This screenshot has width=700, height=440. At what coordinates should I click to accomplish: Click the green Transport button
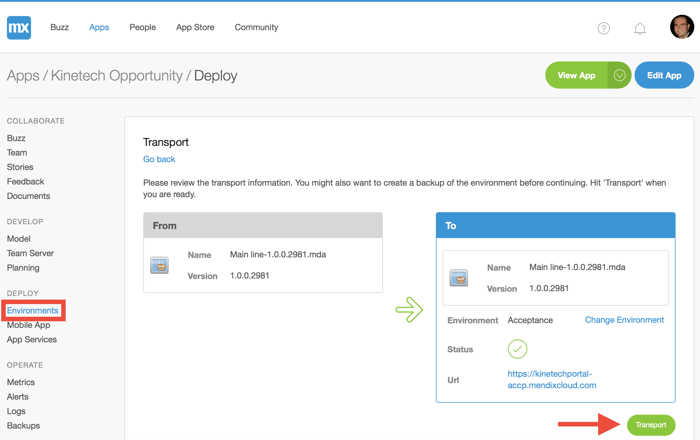651,425
